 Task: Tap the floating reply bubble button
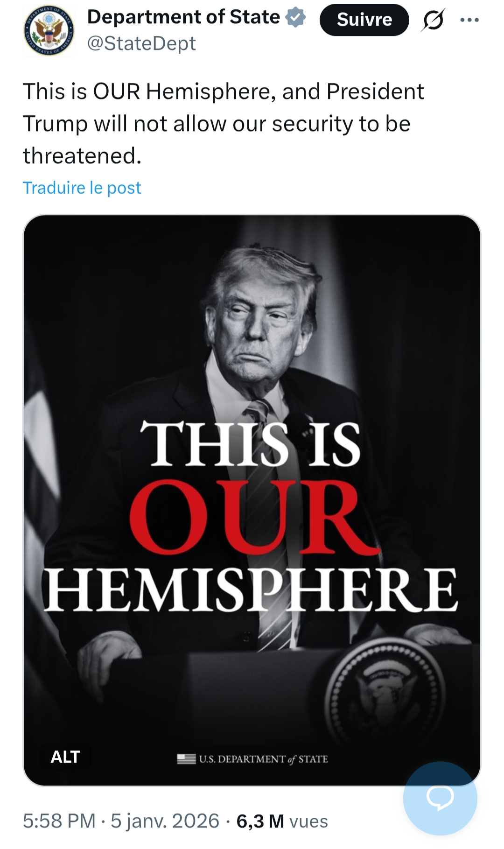pyautogui.click(x=440, y=798)
